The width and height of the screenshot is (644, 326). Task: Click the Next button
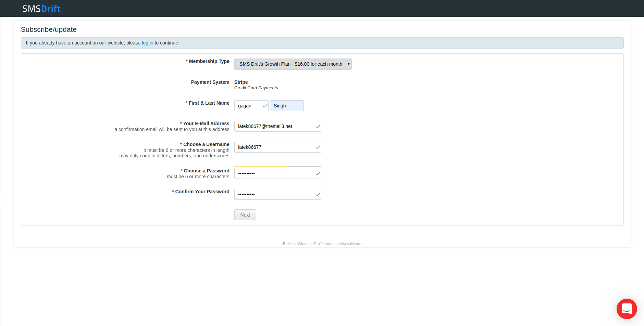click(245, 215)
